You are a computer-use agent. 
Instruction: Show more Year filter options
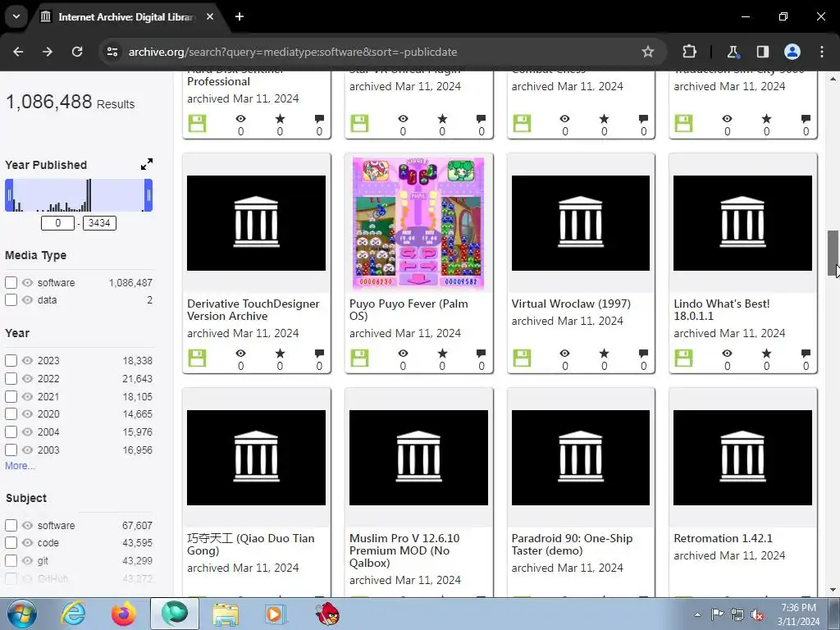click(20, 466)
